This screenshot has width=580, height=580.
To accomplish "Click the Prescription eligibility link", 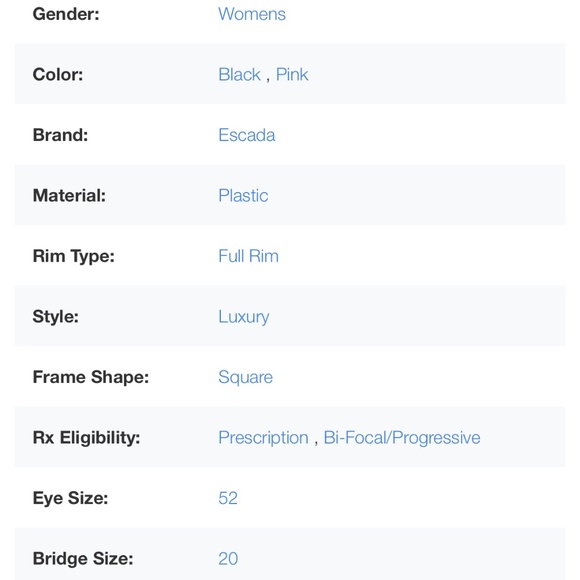I will coord(263,438).
